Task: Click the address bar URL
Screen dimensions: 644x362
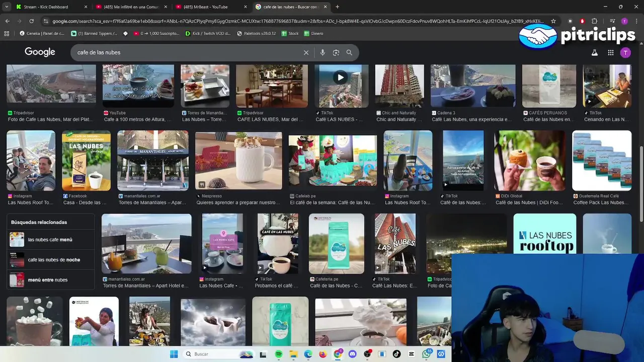Action: [x=298, y=21]
